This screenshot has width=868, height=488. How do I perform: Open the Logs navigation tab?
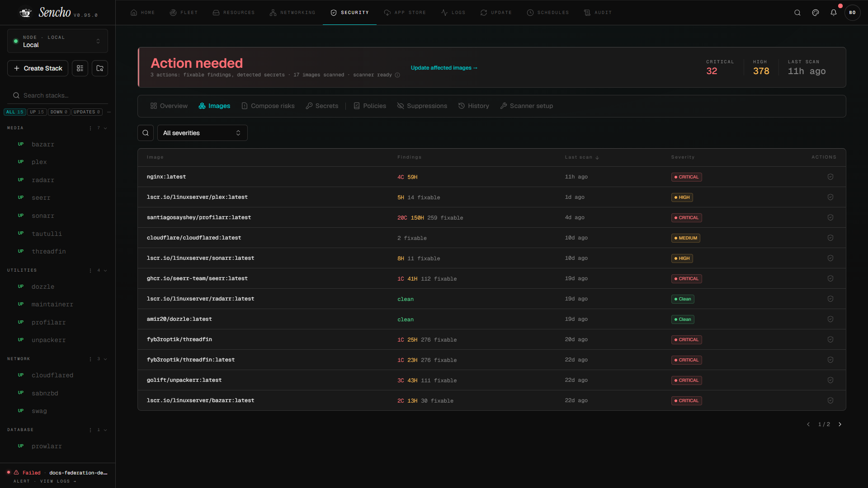453,13
